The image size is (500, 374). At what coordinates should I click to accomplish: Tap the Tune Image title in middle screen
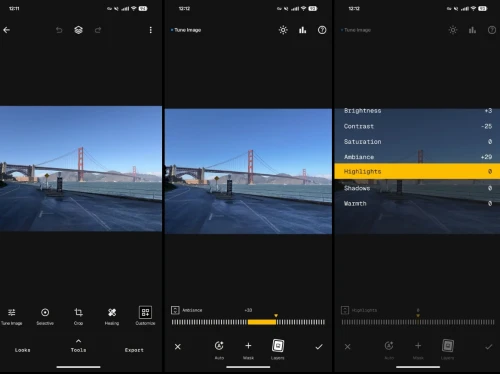click(187, 30)
